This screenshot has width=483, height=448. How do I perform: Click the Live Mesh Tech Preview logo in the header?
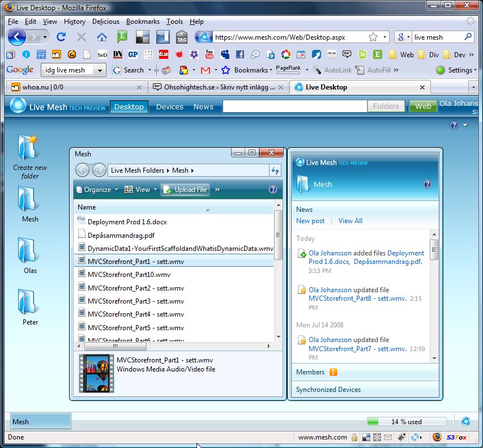tap(58, 106)
